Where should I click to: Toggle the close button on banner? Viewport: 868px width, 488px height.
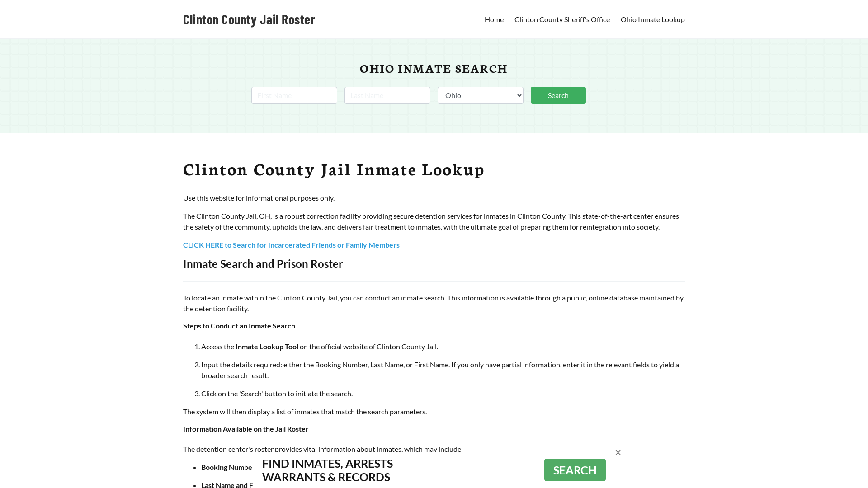coord(618,452)
